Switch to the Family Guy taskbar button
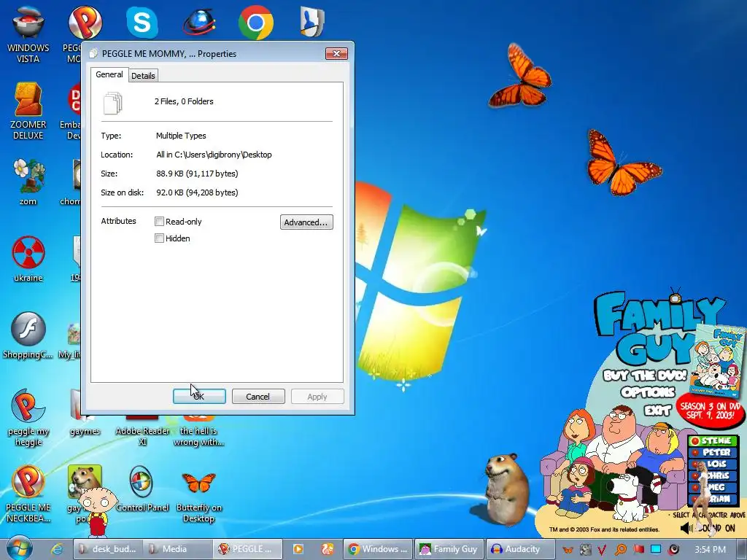The image size is (747, 560). [449, 549]
